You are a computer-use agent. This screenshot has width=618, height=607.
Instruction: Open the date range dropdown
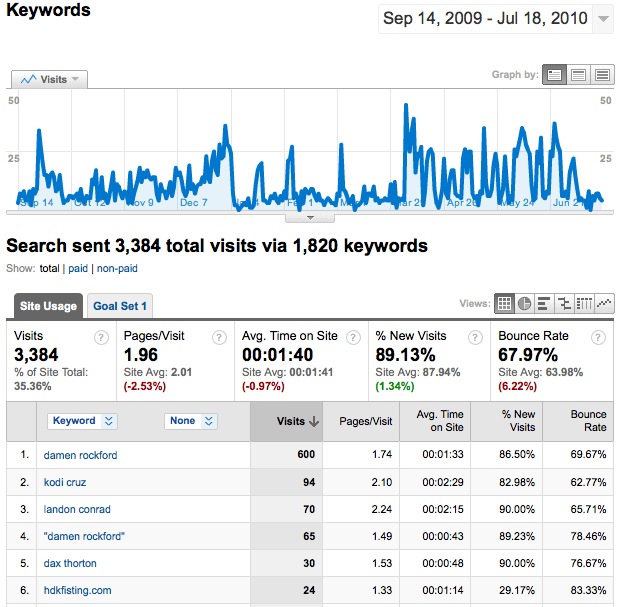point(603,19)
